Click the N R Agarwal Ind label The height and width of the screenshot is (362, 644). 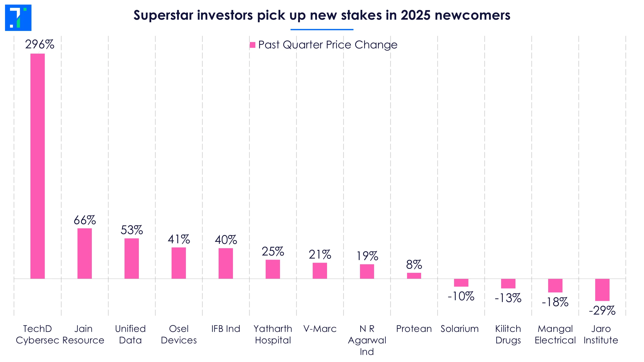tap(367, 340)
